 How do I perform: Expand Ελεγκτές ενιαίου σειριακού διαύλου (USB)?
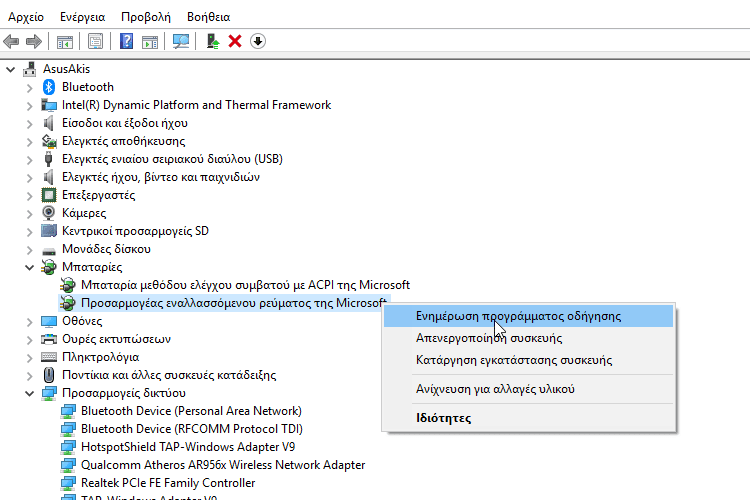tap(30, 160)
